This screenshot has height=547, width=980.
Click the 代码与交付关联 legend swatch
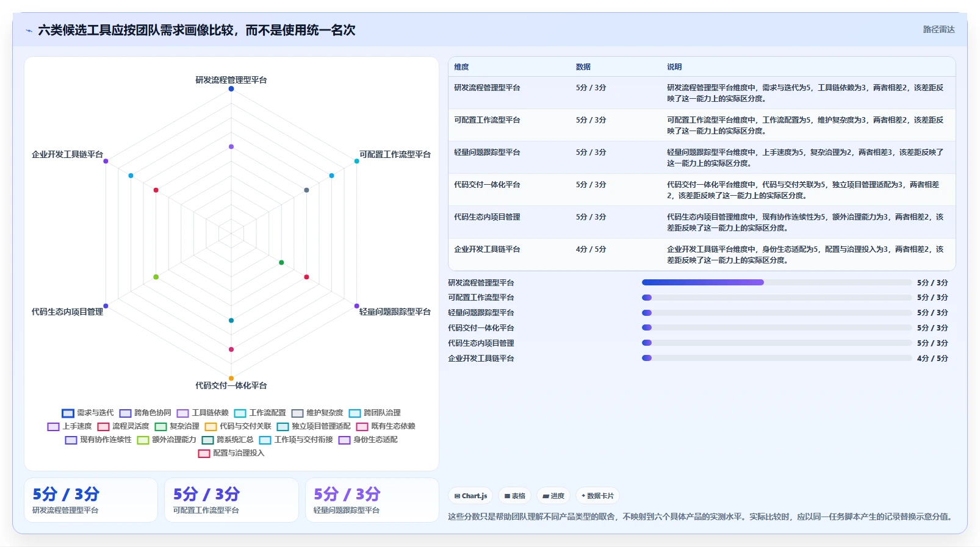(x=211, y=427)
